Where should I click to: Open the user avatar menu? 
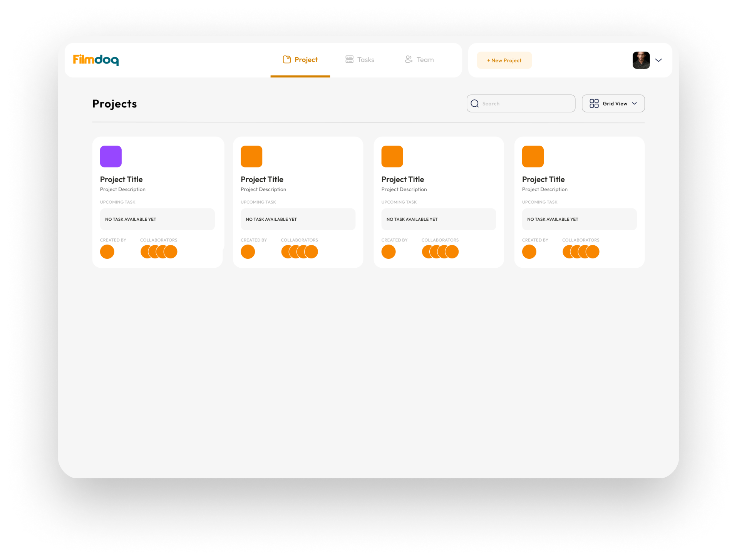click(640, 60)
